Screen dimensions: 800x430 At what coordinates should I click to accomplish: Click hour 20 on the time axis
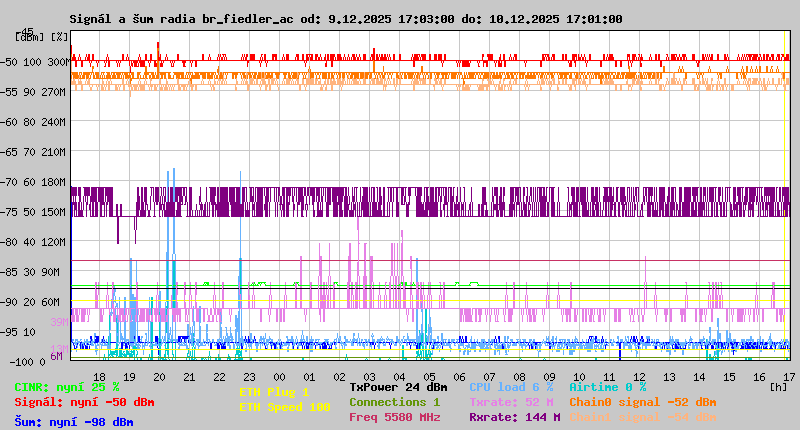[160, 376]
